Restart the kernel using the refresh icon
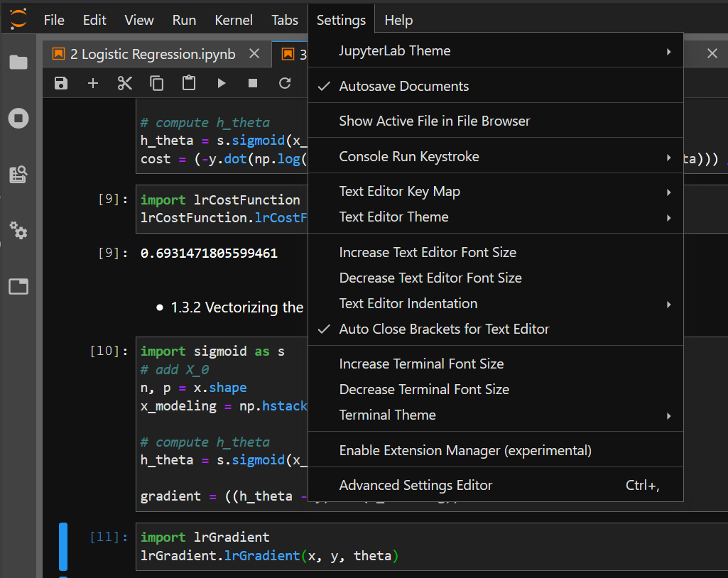Viewport: 728px width, 578px height. [x=285, y=83]
